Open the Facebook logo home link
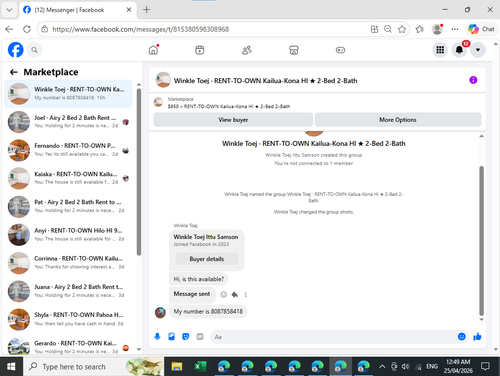The width and height of the screenshot is (500, 376). pos(16,50)
